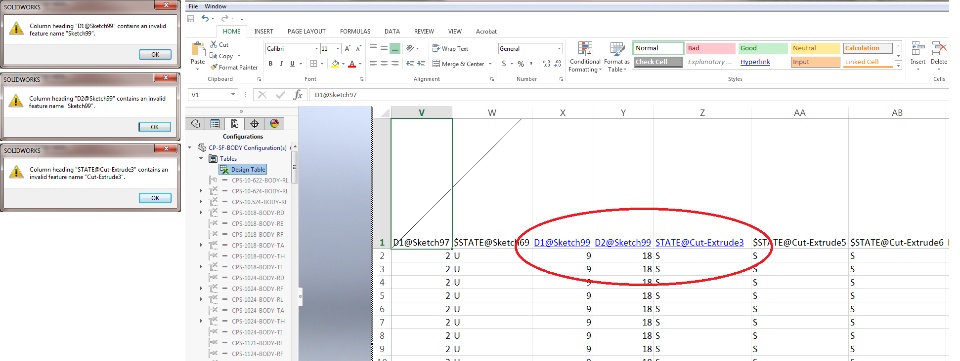Align text to the right
Image resolution: width=960 pixels, height=361 pixels.
pyautogui.click(x=396, y=64)
